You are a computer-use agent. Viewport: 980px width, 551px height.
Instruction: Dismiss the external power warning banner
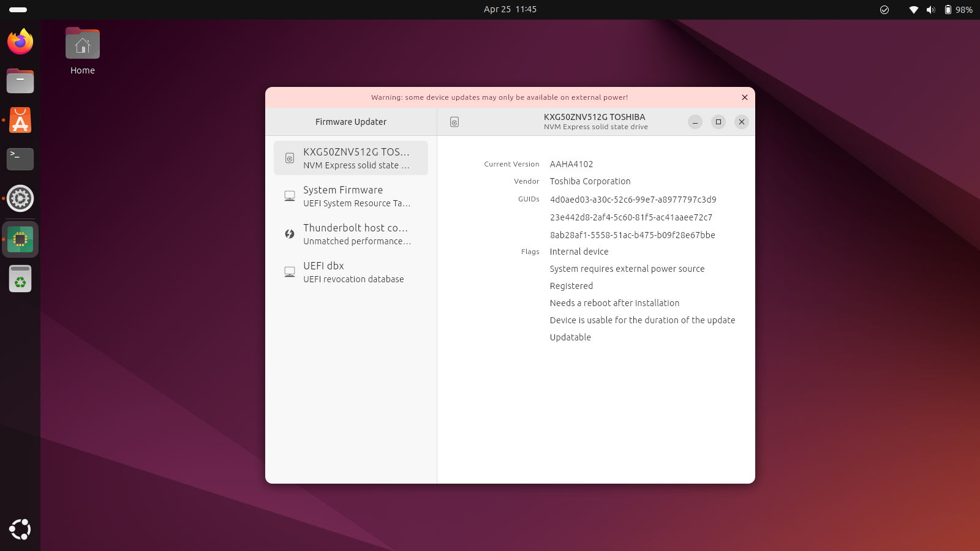(745, 97)
